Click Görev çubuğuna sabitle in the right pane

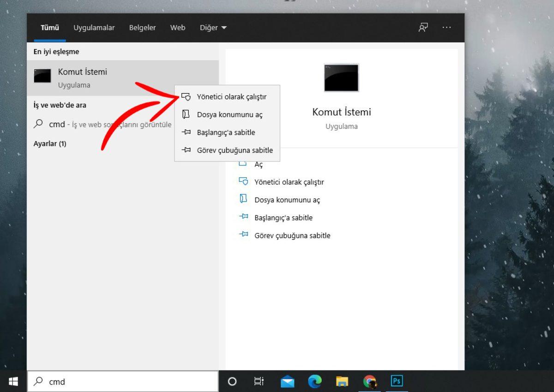pyautogui.click(x=293, y=235)
